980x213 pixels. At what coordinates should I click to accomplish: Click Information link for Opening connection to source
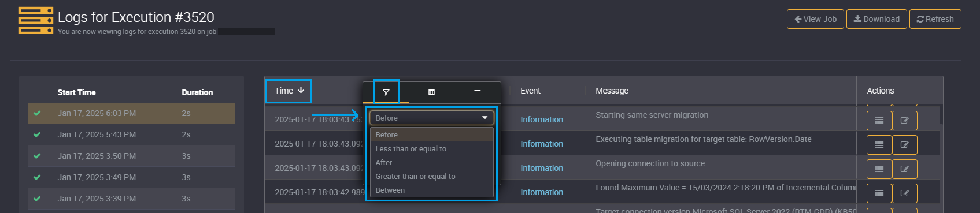point(542,168)
